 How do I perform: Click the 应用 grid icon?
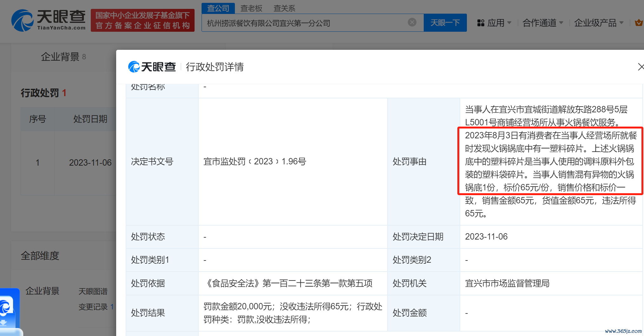point(481,23)
